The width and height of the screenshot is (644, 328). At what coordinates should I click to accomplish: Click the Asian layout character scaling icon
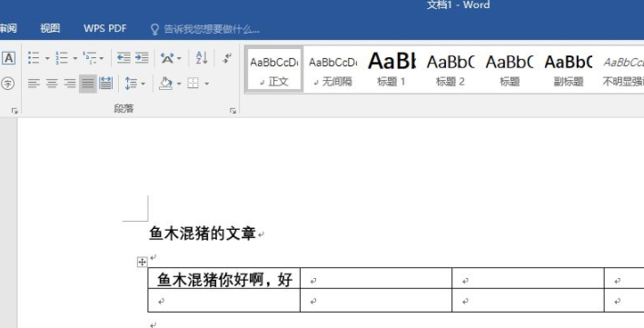pos(167,58)
